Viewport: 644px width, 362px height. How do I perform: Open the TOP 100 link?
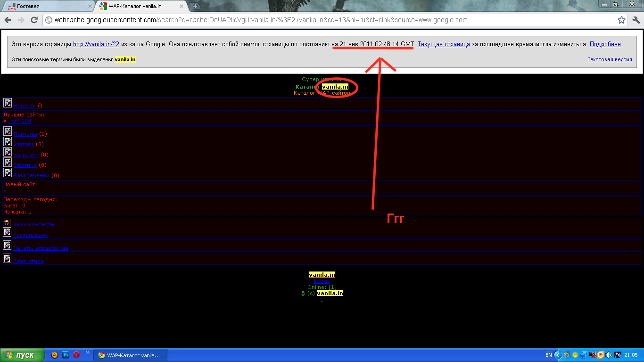pyautogui.click(x=20, y=121)
